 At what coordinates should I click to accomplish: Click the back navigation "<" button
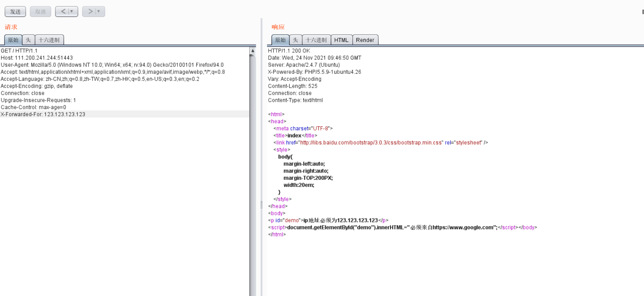point(63,11)
